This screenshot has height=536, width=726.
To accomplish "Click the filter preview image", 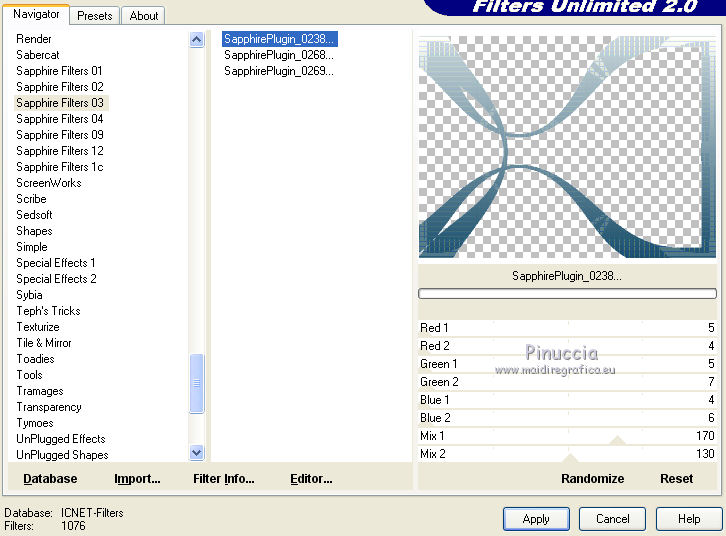I will pyautogui.click(x=567, y=147).
